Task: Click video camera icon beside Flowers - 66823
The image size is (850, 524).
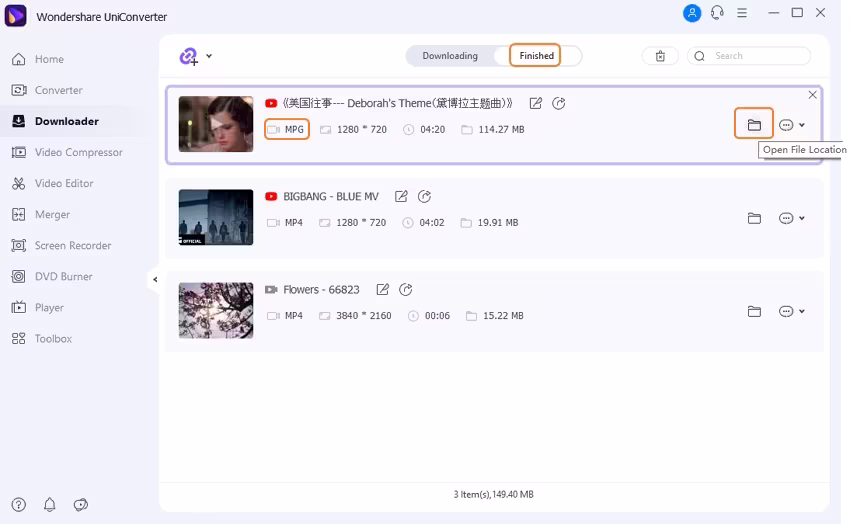Action: coord(271,289)
